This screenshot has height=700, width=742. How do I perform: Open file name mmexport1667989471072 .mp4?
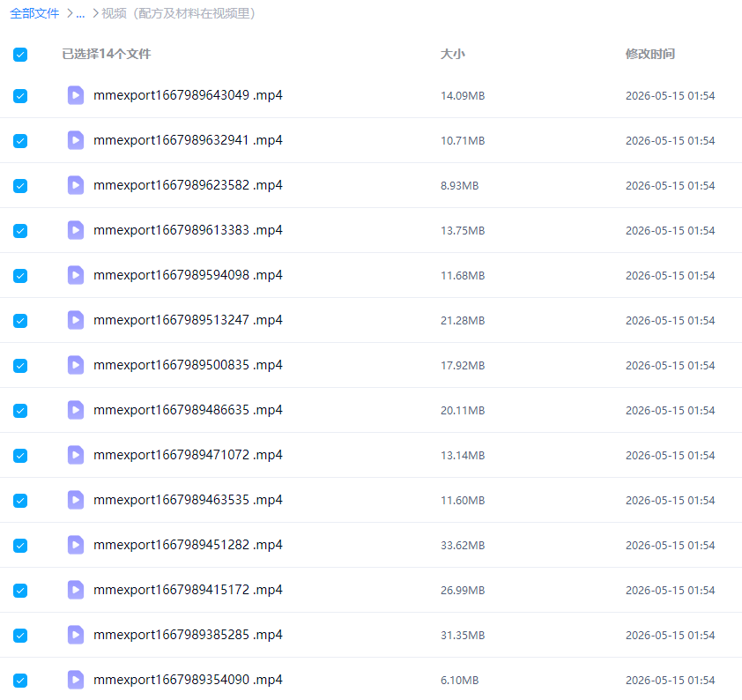188,455
